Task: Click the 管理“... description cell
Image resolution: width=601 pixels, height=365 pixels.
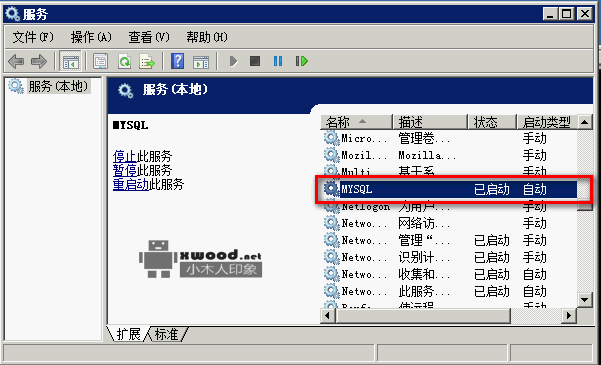Action: point(424,240)
